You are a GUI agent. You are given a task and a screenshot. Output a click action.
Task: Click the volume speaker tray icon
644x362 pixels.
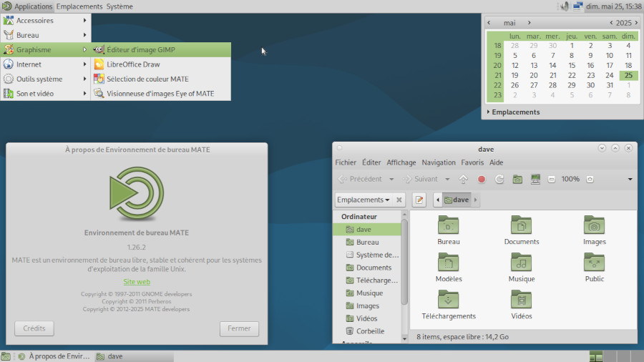(x=565, y=6)
